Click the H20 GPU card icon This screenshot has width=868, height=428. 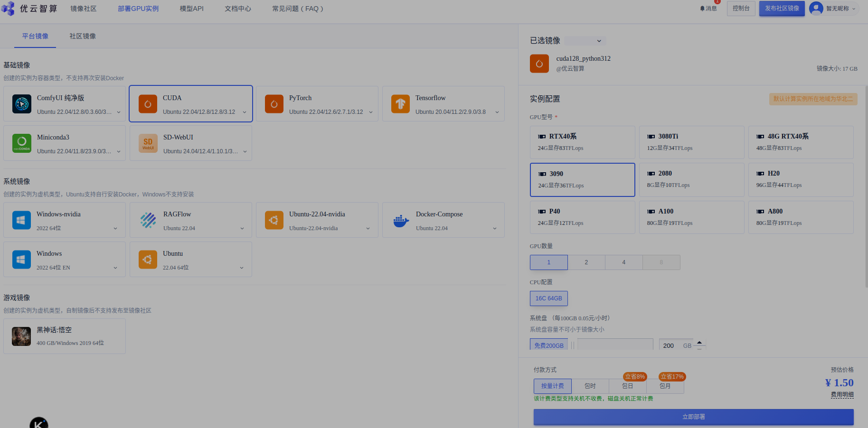[x=760, y=174]
